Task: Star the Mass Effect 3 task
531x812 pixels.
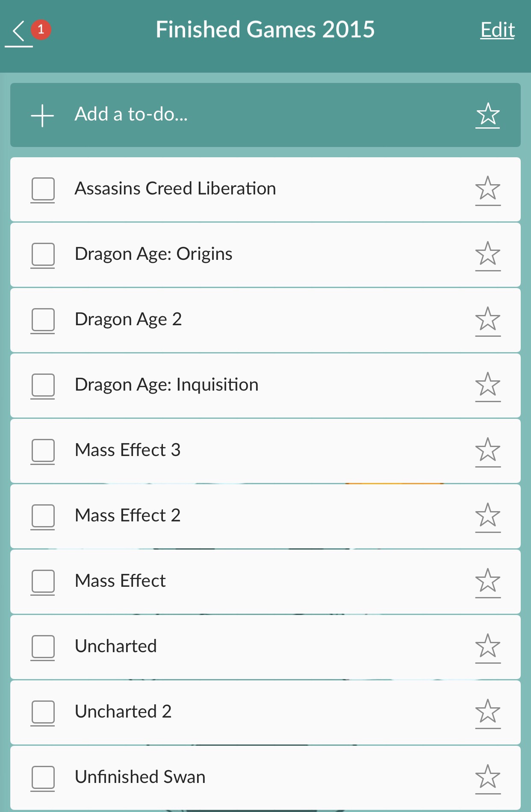Action: click(x=487, y=450)
